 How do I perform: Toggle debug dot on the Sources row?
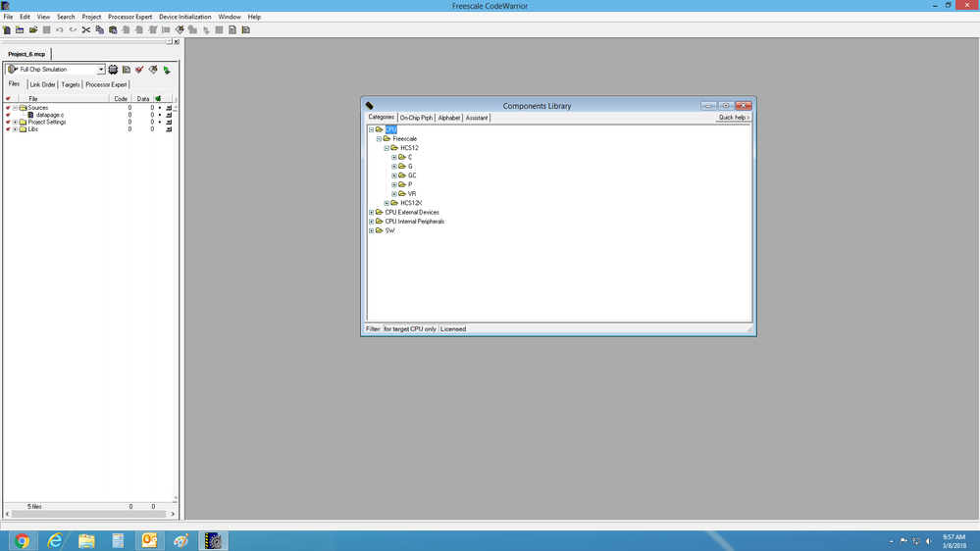point(159,108)
